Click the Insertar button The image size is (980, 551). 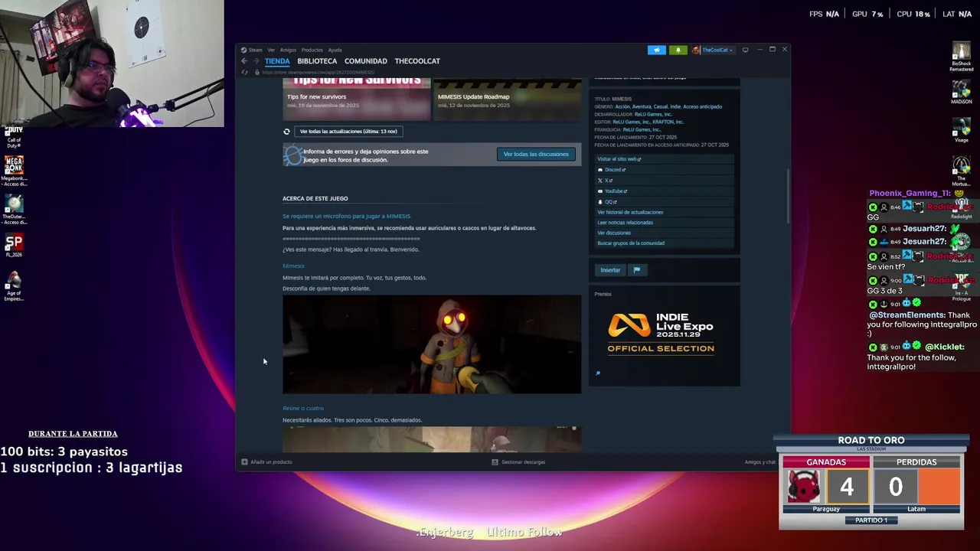click(610, 270)
